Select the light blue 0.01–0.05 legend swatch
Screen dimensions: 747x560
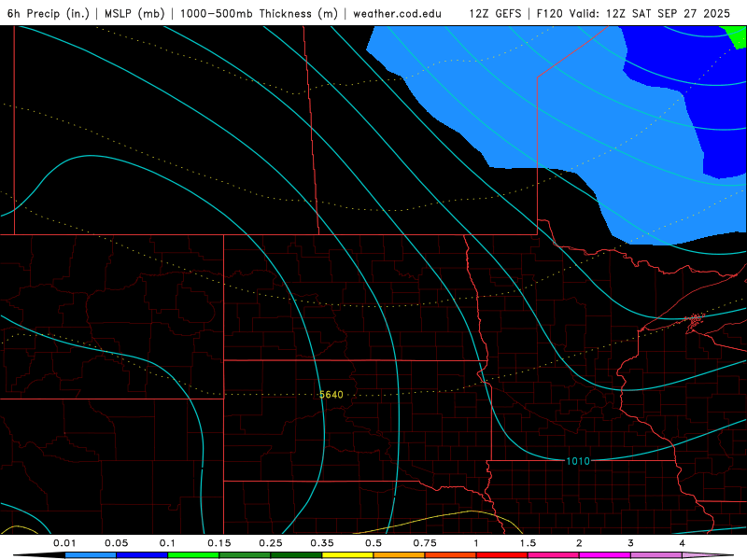click(91, 555)
